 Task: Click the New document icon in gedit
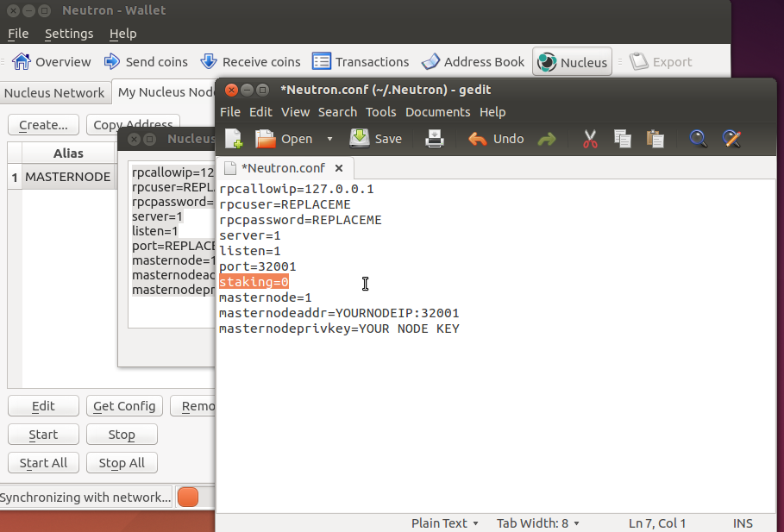coord(234,139)
